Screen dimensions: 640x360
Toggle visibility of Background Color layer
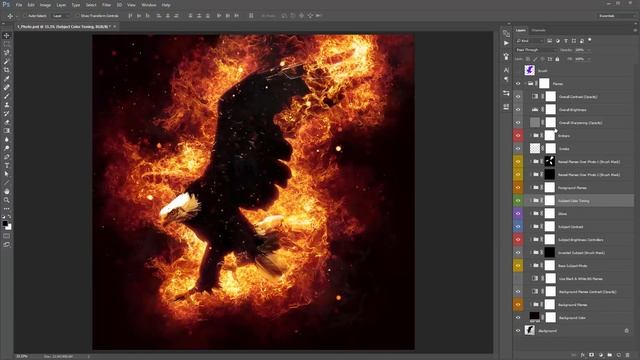[518, 318]
